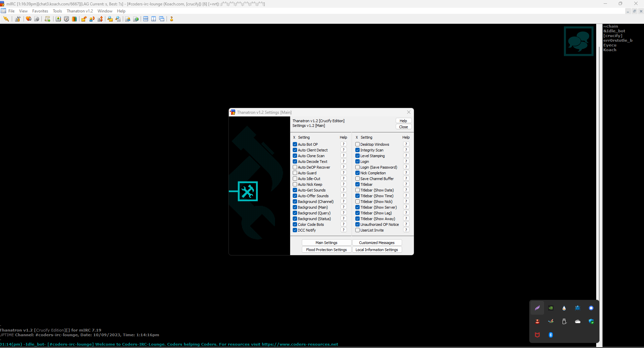Open the File menu
The width and height of the screenshot is (644, 348).
click(x=11, y=11)
